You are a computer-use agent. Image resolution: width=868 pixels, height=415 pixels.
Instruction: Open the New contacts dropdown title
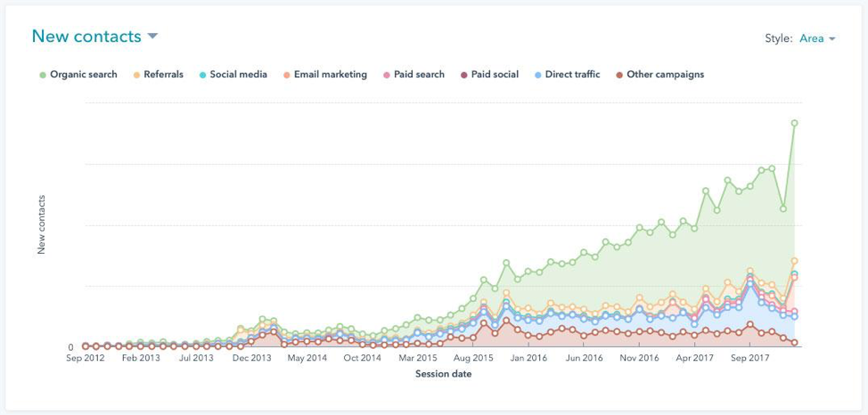pos(86,37)
